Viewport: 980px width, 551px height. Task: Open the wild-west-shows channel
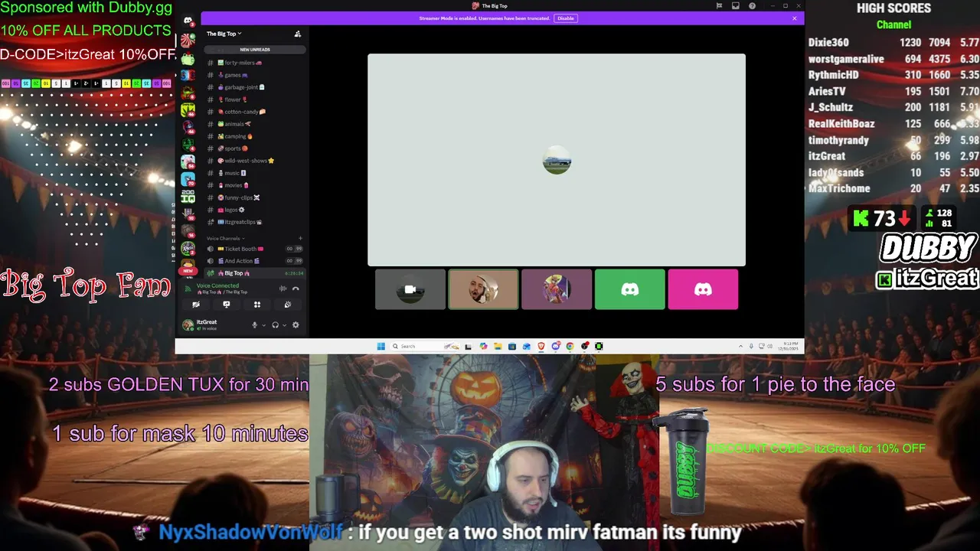(x=255, y=161)
